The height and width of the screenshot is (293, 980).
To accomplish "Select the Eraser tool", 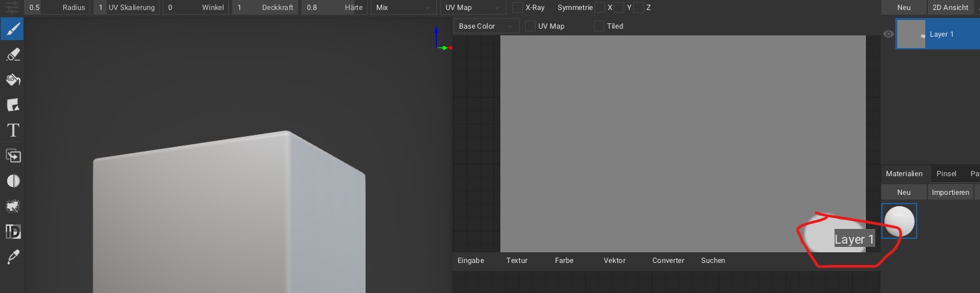I will point(12,54).
